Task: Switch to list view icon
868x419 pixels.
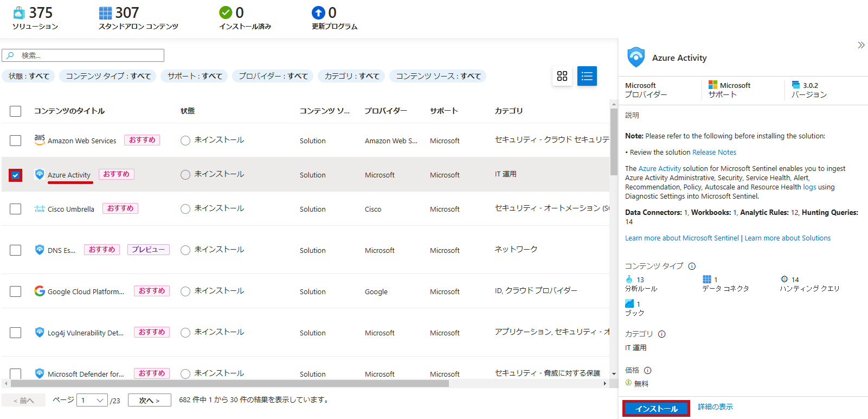Action: coord(587,76)
